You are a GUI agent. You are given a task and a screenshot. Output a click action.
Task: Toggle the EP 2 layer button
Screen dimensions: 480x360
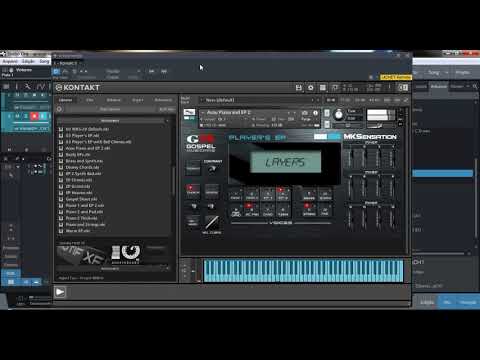284,194
